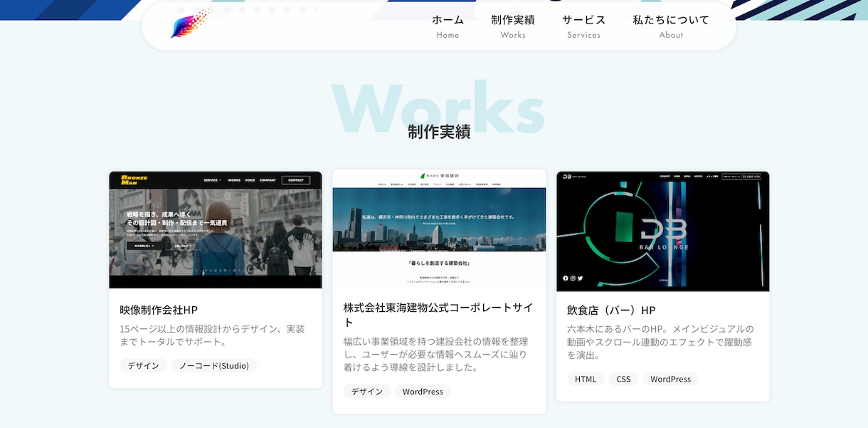Click the colorful feather site logo
The image size is (868, 428).
pyautogui.click(x=190, y=24)
